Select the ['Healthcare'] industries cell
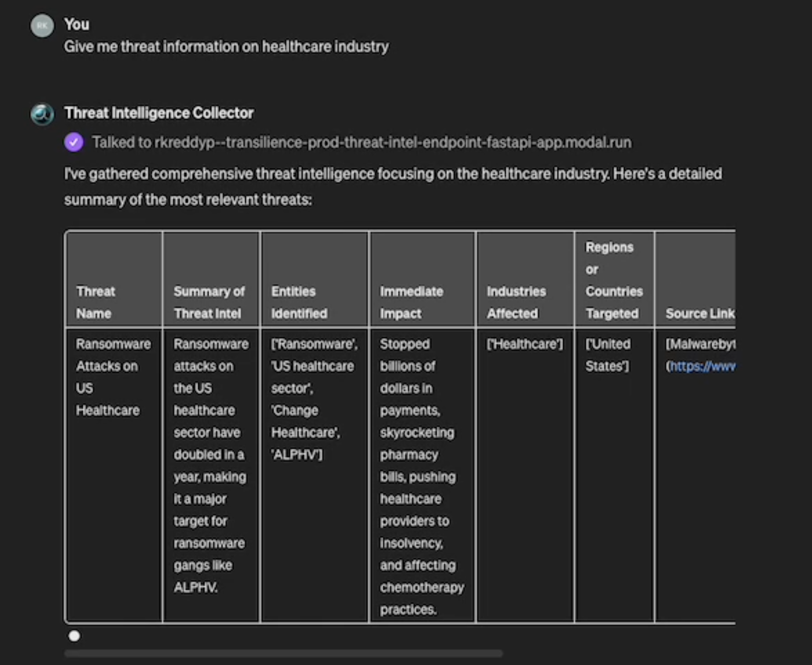 (525, 475)
